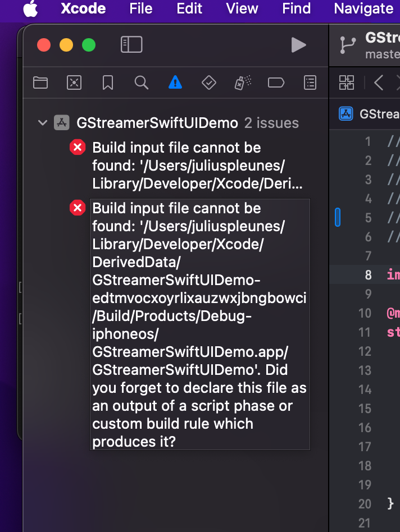Click line number 1 in the gutter

coord(368,141)
